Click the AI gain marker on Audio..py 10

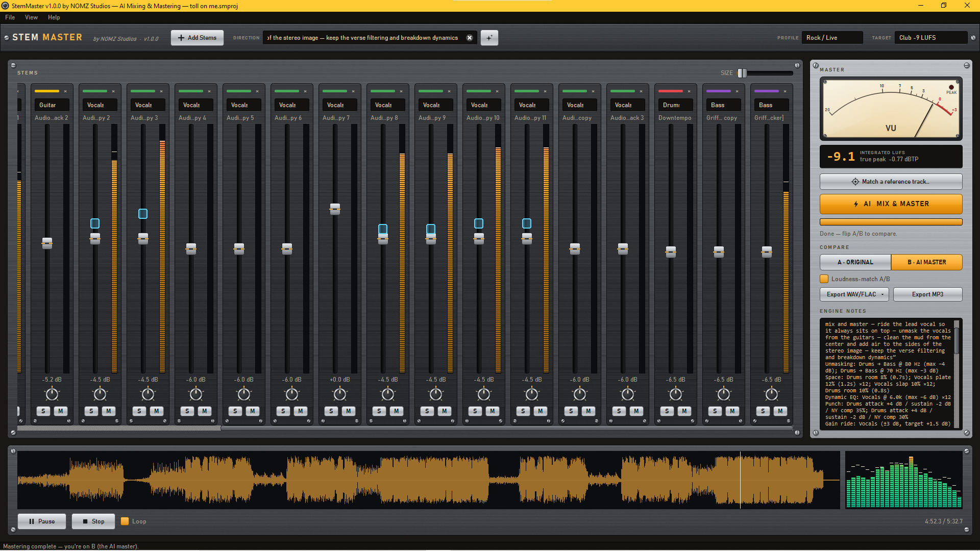479,223
